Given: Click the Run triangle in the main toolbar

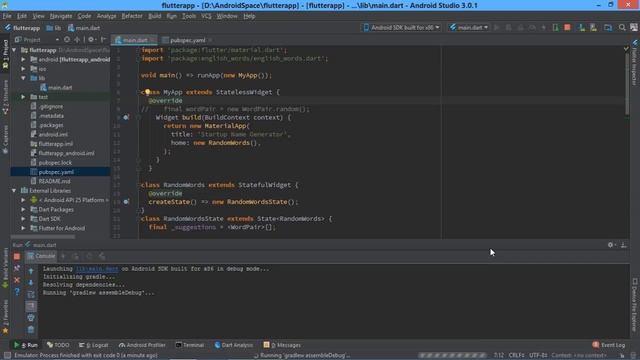Looking at the screenshot, I should (497, 27).
